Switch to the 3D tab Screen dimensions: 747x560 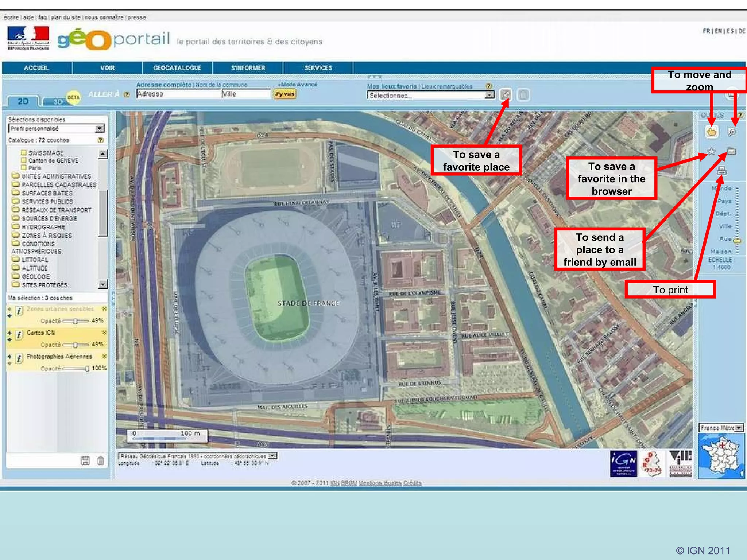click(x=58, y=101)
